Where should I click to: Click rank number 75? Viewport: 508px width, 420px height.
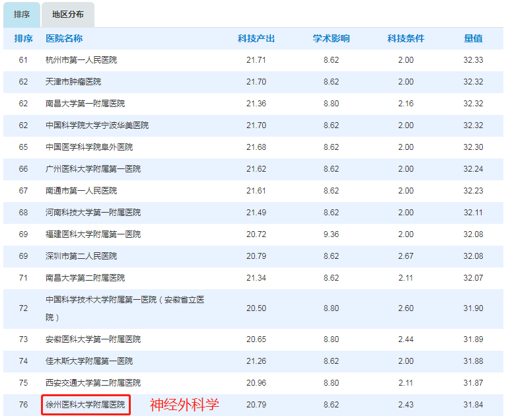(23, 383)
